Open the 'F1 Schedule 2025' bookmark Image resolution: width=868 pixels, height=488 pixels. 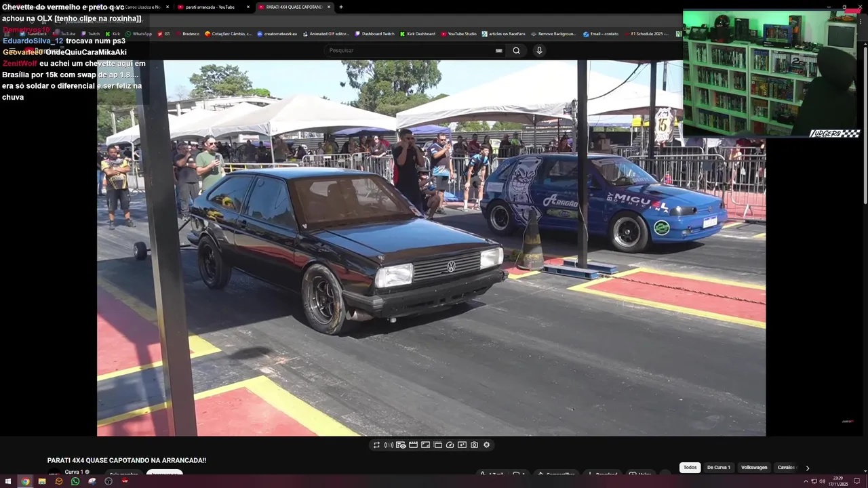click(646, 34)
